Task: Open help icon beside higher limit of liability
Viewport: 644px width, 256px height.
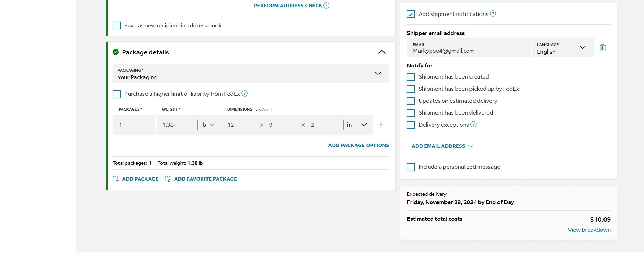Action: [245, 93]
